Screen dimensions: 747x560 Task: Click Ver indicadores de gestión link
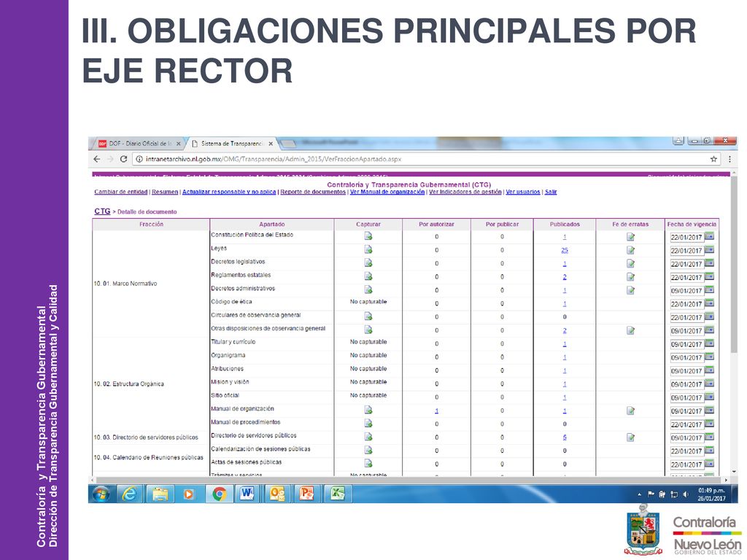click(465, 192)
